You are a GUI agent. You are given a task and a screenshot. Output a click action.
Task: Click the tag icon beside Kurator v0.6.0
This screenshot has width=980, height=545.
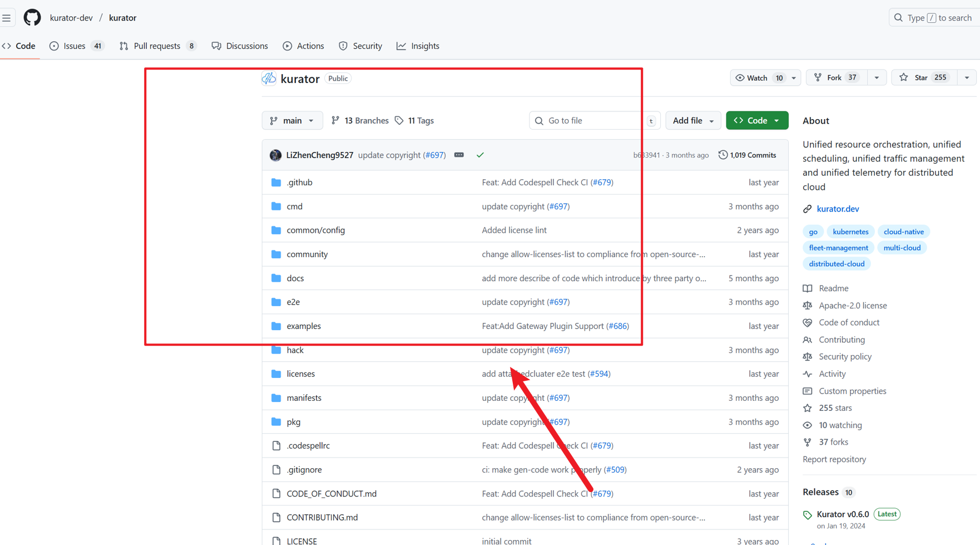[808, 515]
